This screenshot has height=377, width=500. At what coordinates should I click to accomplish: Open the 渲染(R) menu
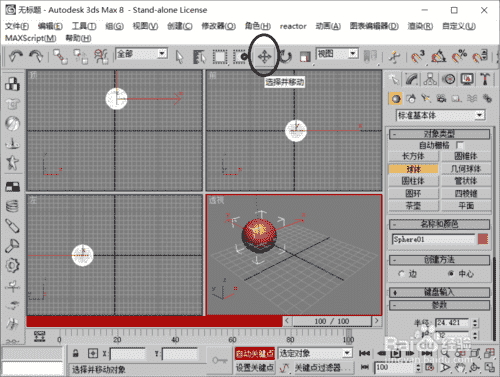pyautogui.click(x=420, y=26)
